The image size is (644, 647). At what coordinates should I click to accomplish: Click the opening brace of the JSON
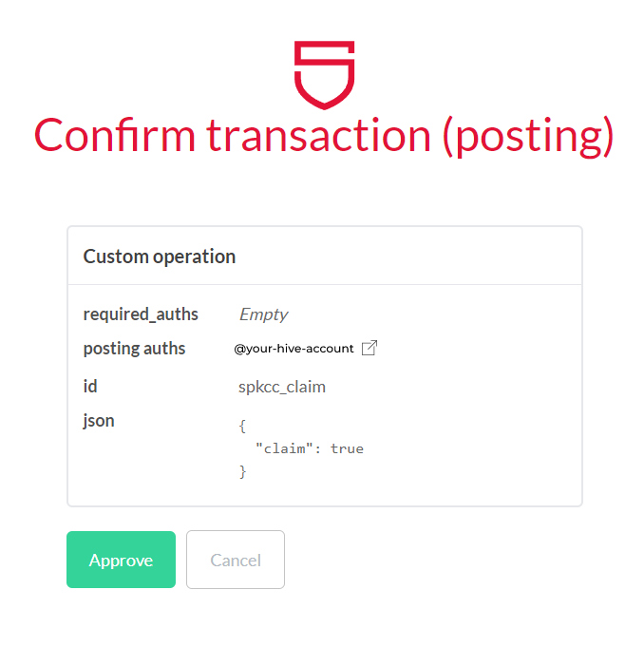[242, 427]
